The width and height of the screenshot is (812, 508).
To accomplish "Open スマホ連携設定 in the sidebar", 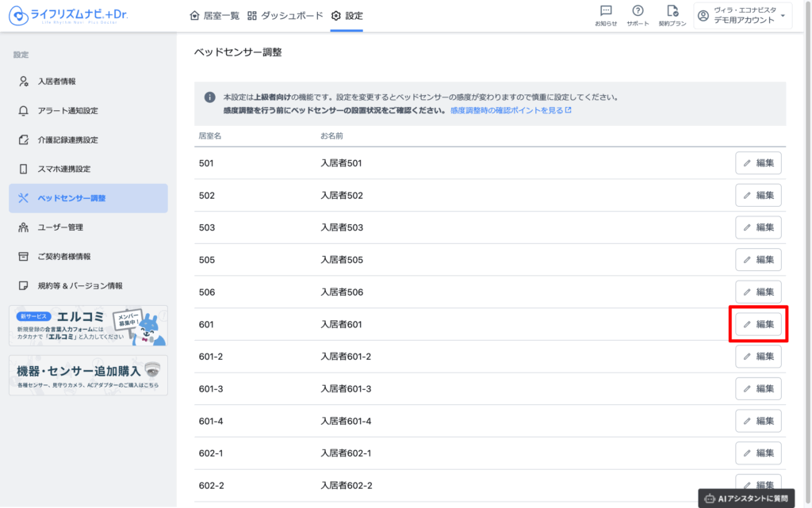I will [64, 169].
